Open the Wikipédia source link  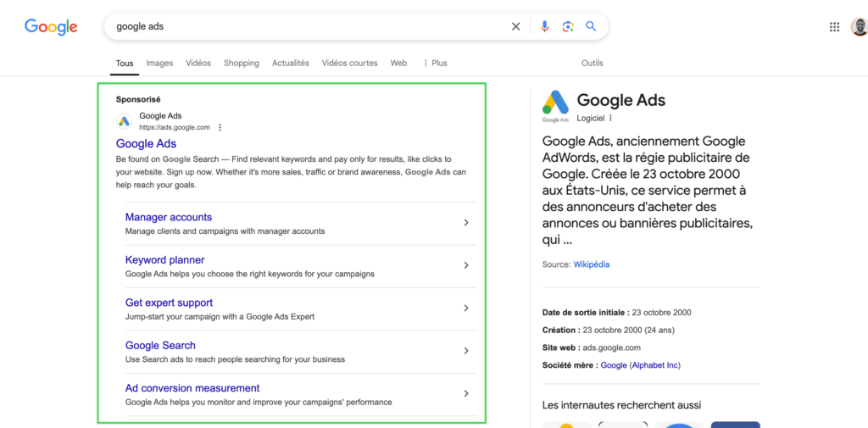pyautogui.click(x=591, y=264)
